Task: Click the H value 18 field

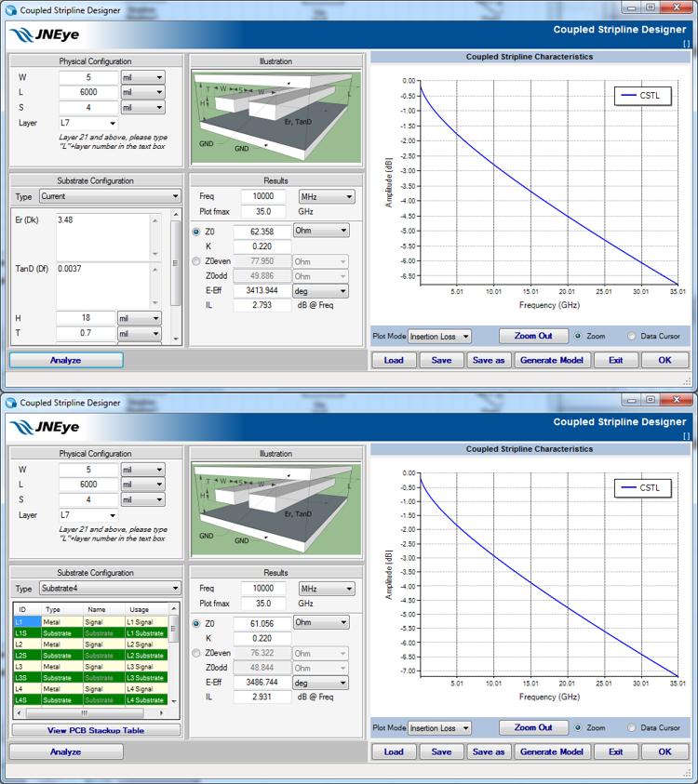Action: coord(86,318)
